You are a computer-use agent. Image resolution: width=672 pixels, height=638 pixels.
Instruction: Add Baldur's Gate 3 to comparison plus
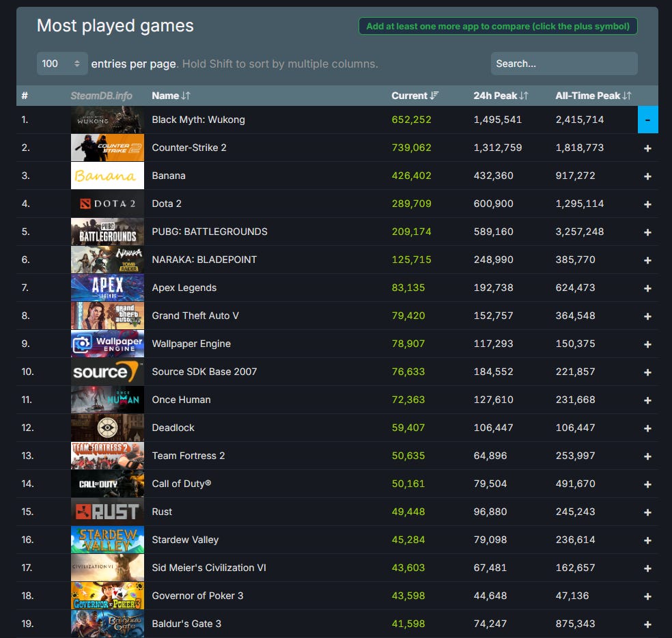coord(647,624)
